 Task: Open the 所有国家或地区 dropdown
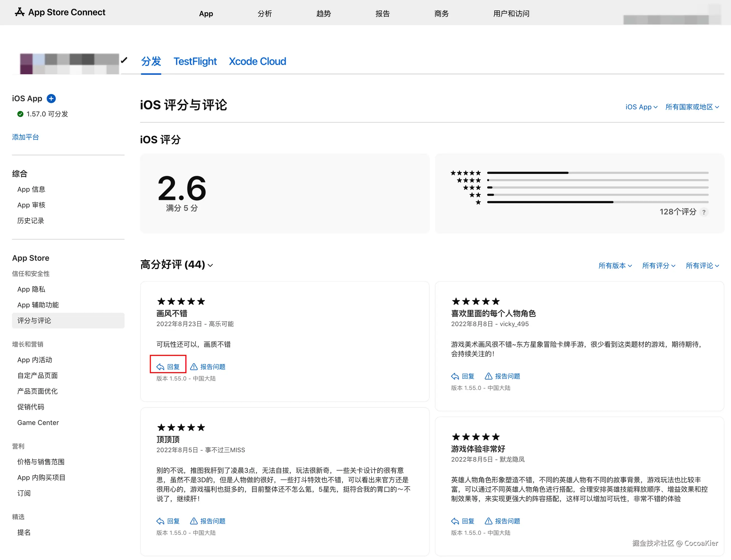pos(692,107)
